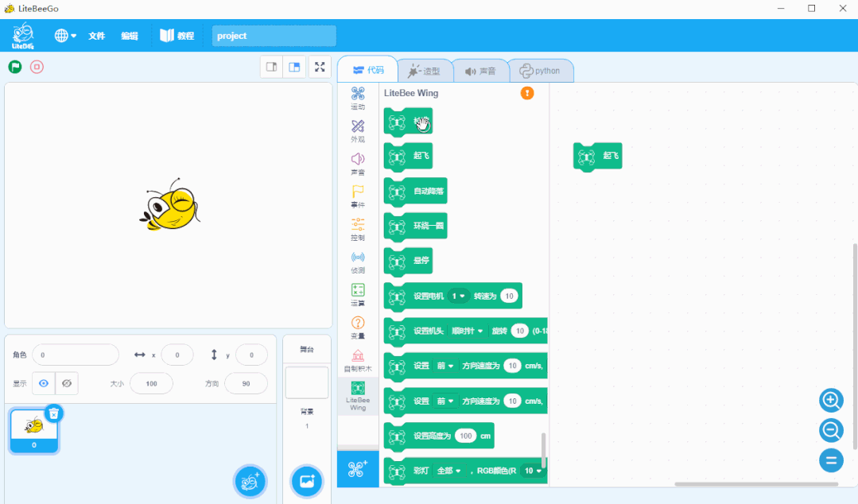
Task: Show the sprite with the eye toggle
Action: pos(43,383)
